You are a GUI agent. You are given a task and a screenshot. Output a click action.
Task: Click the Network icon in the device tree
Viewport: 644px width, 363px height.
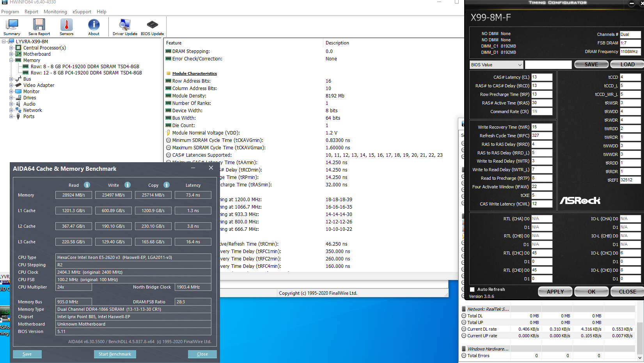point(18,110)
